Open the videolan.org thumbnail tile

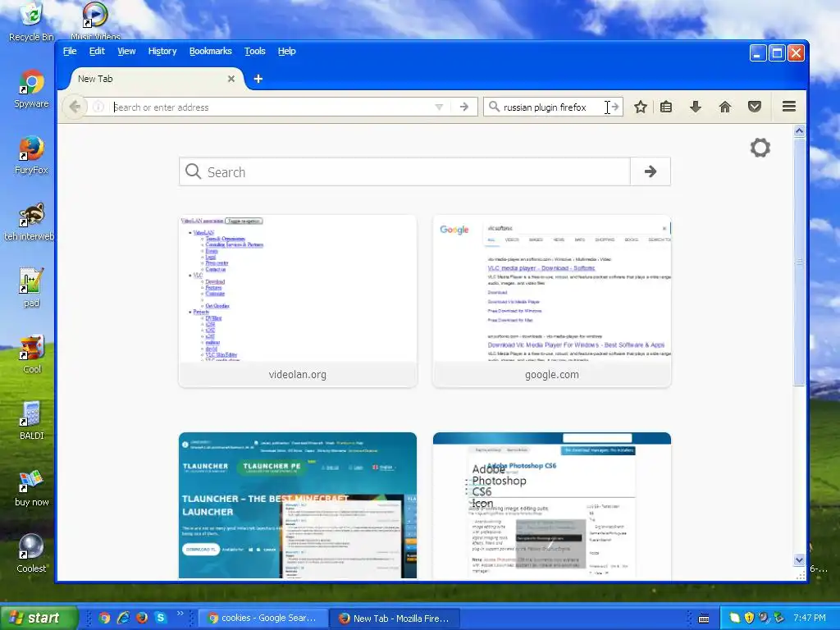click(297, 301)
